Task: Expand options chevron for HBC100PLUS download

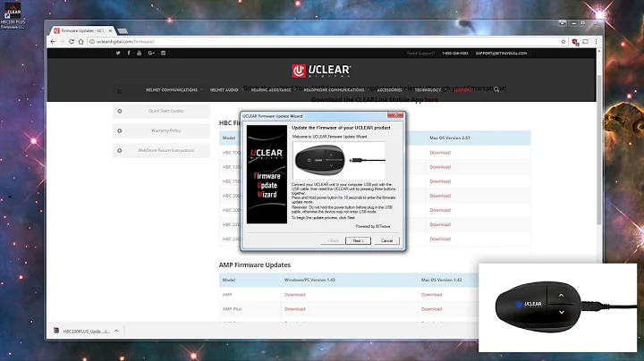Action: point(116,331)
